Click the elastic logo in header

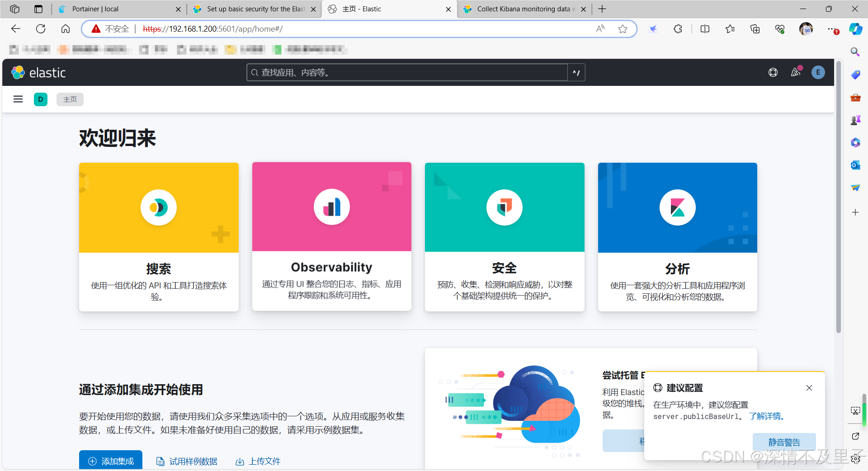pyautogui.click(x=39, y=72)
